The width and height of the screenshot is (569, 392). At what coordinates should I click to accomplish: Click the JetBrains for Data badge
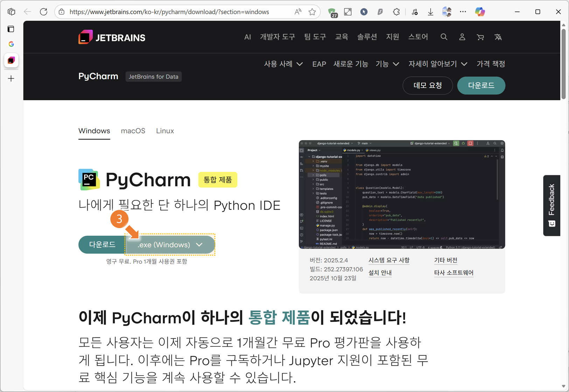coord(153,77)
